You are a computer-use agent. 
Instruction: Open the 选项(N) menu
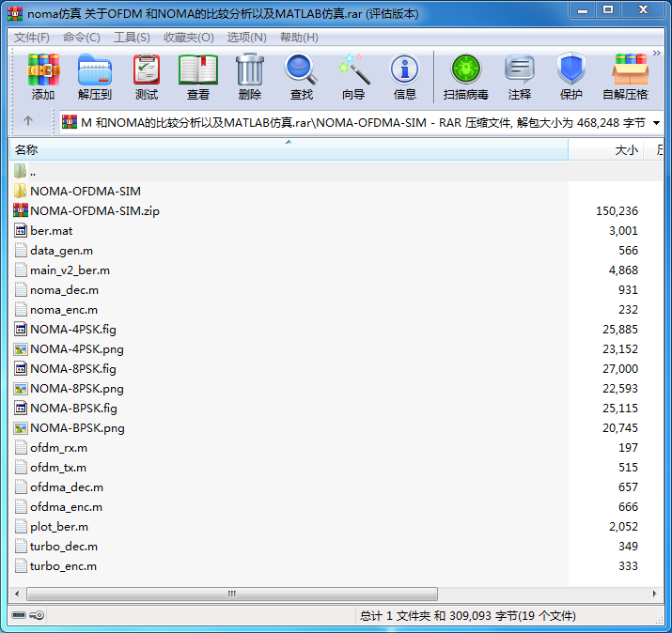(247, 38)
